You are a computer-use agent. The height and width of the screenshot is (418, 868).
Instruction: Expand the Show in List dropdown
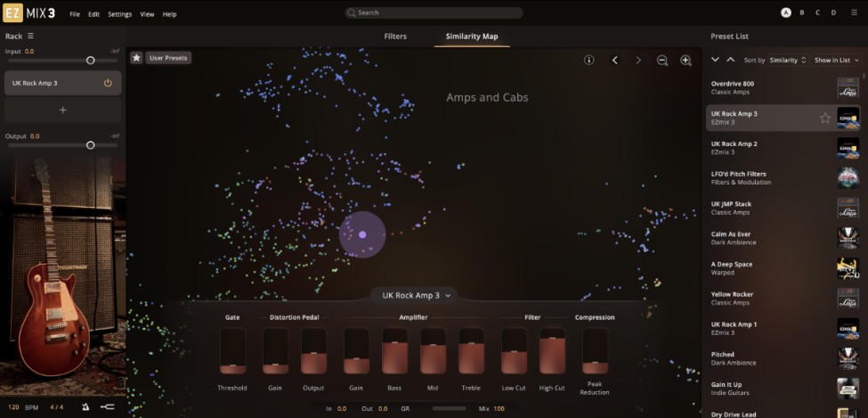(x=836, y=61)
